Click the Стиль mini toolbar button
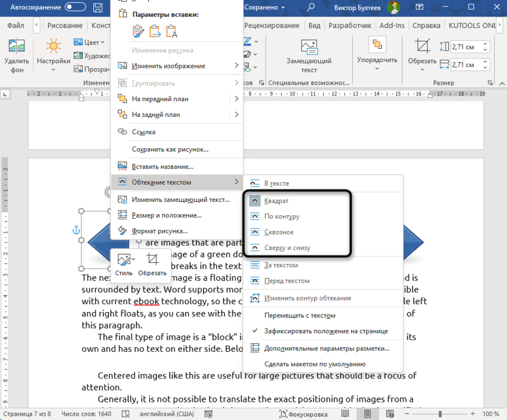Screen dimensions: 507x420 click(124, 265)
